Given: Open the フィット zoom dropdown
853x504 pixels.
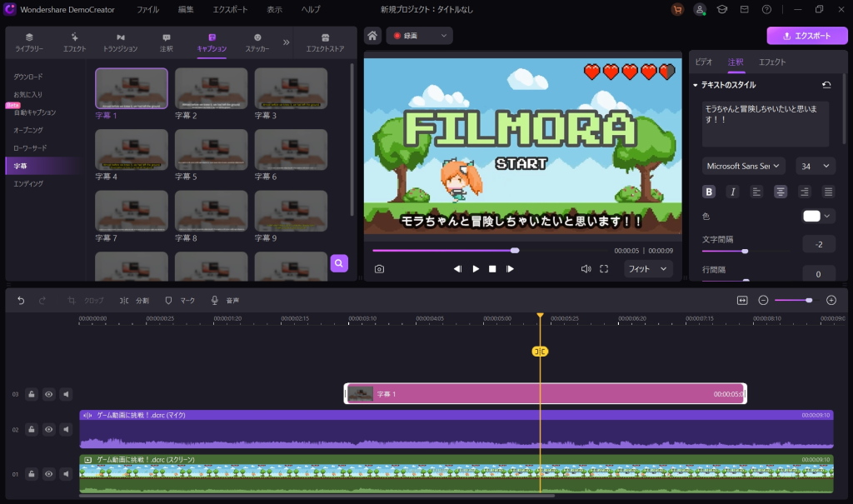Looking at the screenshot, I should pyautogui.click(x=648, y=269).
